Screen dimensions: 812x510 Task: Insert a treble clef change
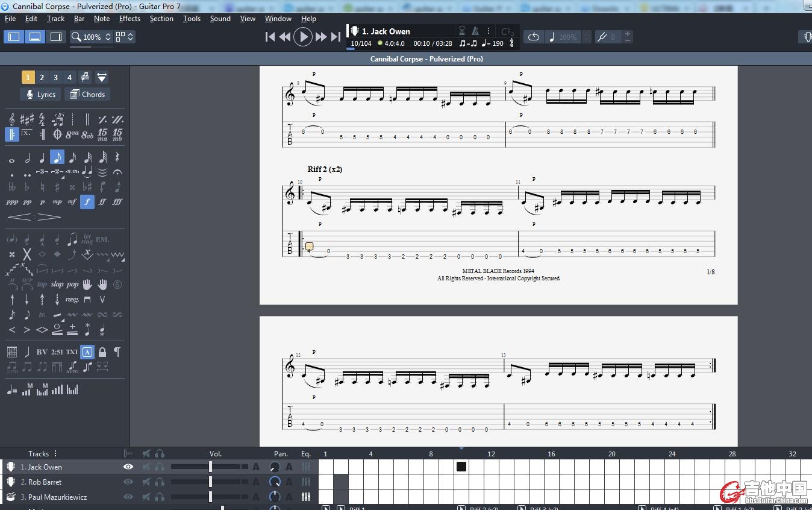coord(12,119)
